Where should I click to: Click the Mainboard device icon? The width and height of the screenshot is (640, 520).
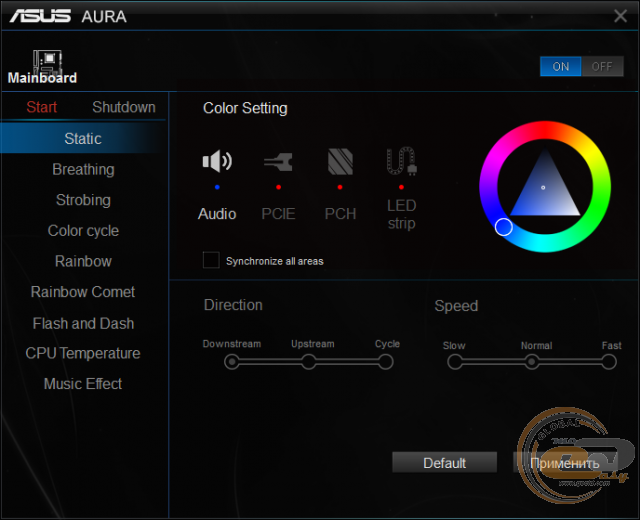[x=48, y=62]
